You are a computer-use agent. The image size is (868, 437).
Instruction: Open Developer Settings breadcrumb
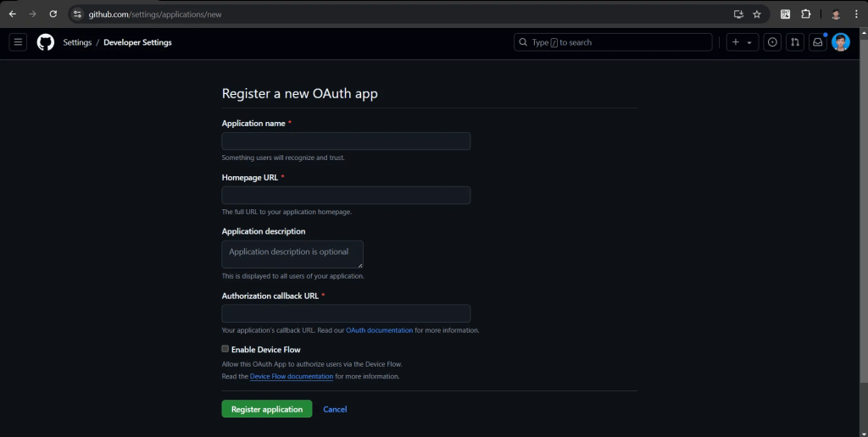pyautogui.click(x=137, y=42)
